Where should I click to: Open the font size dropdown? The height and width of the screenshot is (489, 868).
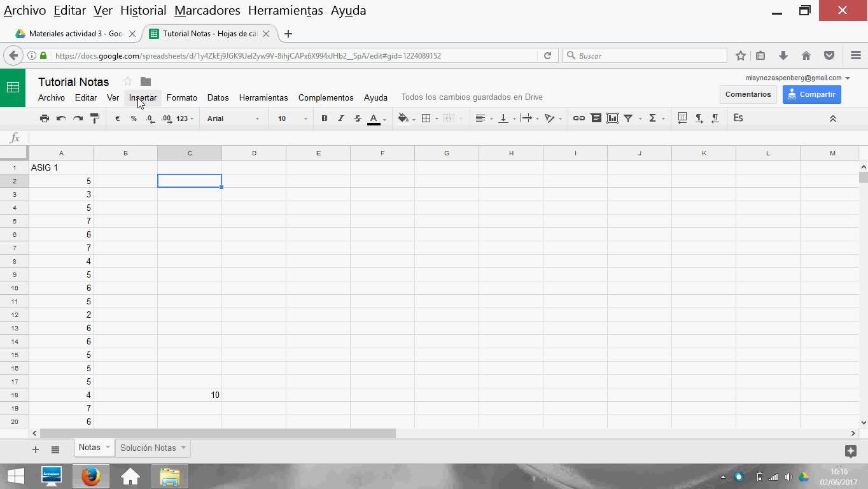293,118
